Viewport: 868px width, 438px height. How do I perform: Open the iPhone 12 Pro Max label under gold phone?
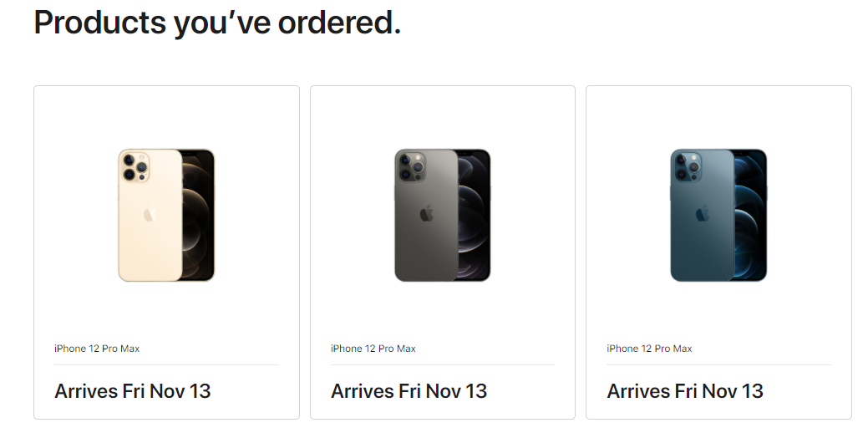pyautogui.click(x=97, y=349)
